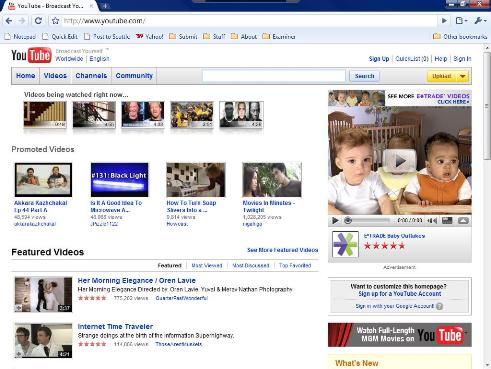Image resolution: width=491 pixels, height=369 pixels.
Task: Change region via the Worldwide link
Action: 69,59
